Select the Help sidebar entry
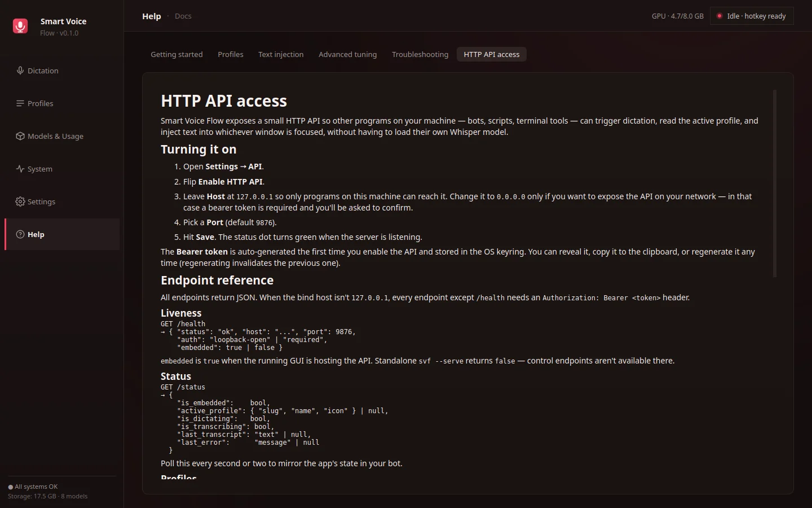 point(62,234)
